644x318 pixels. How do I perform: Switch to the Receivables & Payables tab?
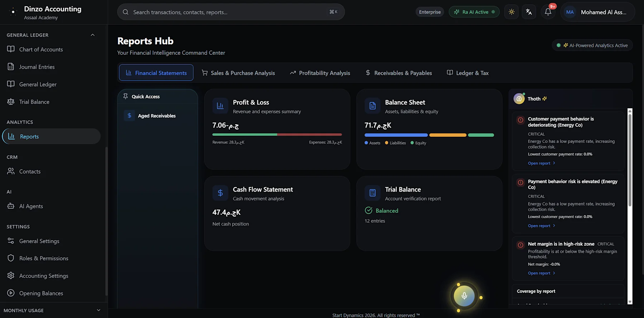(x=399, y=73)
